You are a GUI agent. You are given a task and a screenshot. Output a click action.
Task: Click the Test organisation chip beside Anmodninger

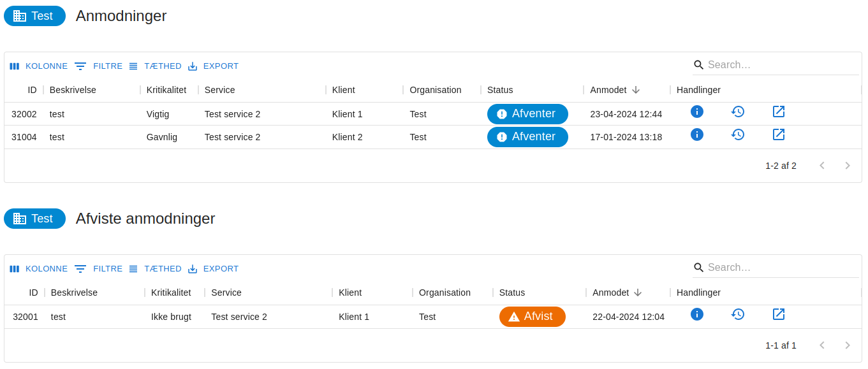[35, 16]
